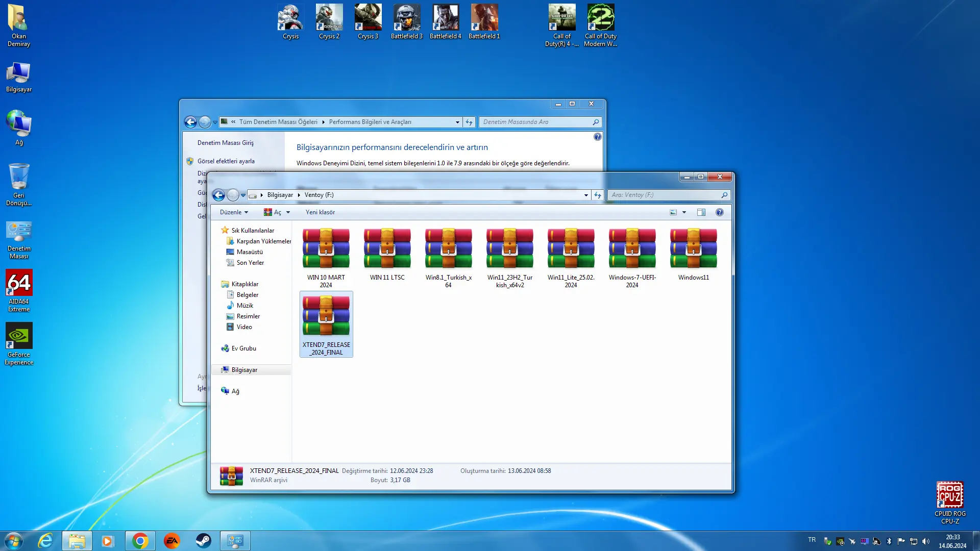Open recent pages dropdown in Ventoy window
This screenshot has width=980, height=551.
coord(243,195)
